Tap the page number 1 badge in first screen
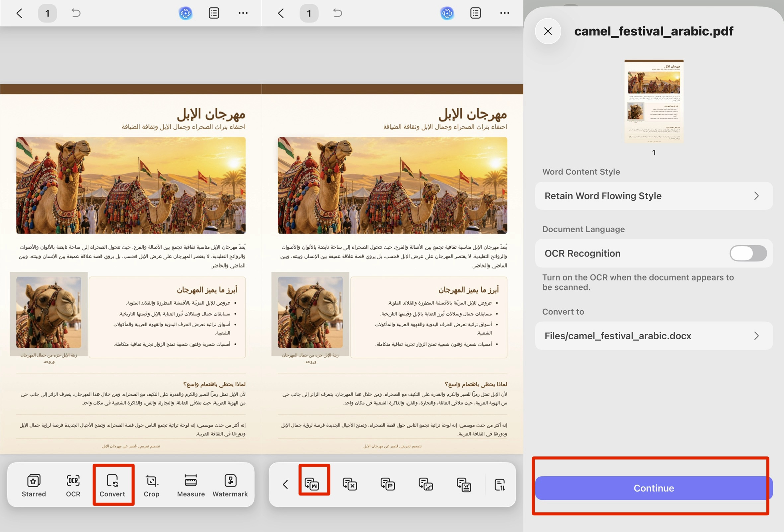This screenshot has height=532, width=784. pyautogui.click(x=47, y=13)
